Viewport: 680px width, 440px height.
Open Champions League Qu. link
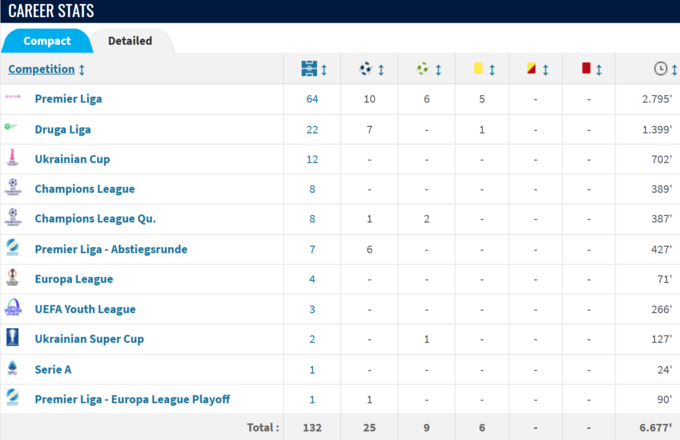pyautogui.click(x=95, y=219)
